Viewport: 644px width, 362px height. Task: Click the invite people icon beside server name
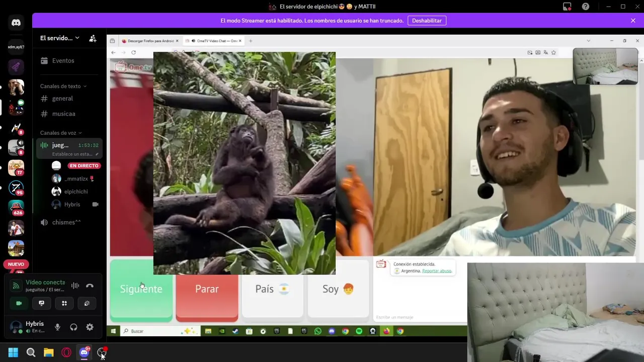click(x=93, y=38)
